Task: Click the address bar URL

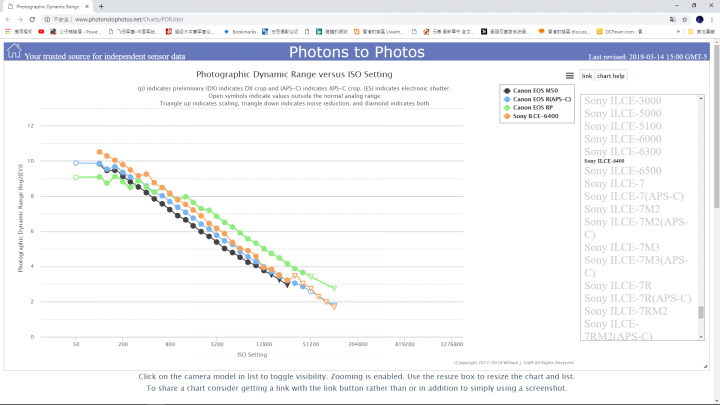Action: tap(129, 19)
